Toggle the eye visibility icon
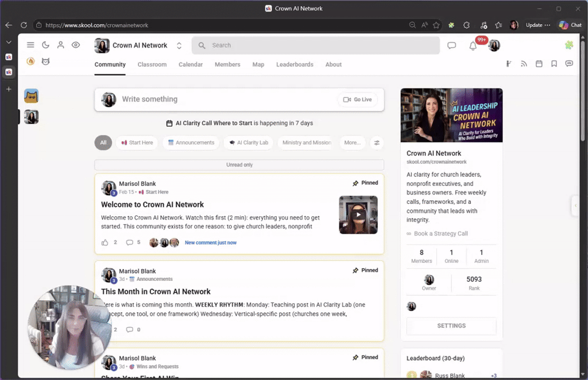The width and height of the screenshot is (588, 380). pyautogui.click(x=76, y=45)
